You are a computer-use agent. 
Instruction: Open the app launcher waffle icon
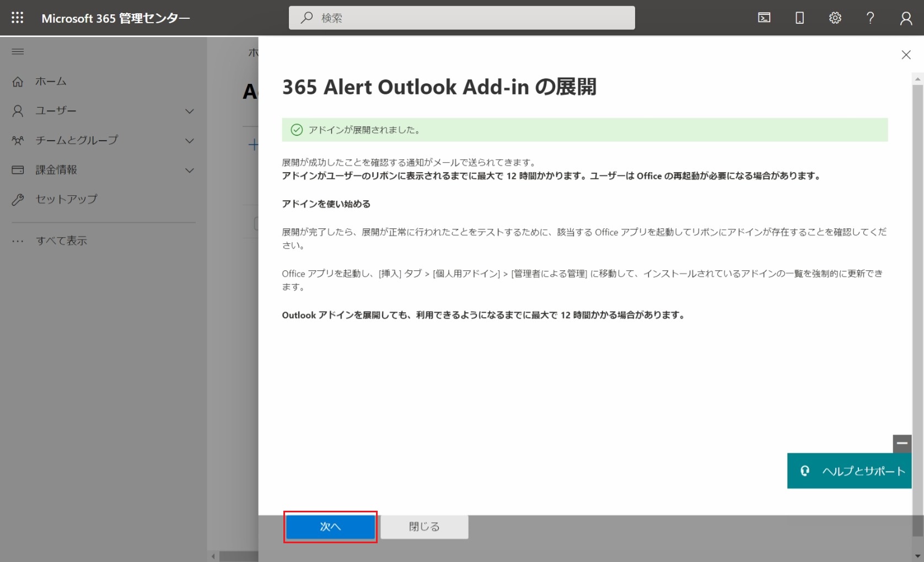(x=18, y=18)
